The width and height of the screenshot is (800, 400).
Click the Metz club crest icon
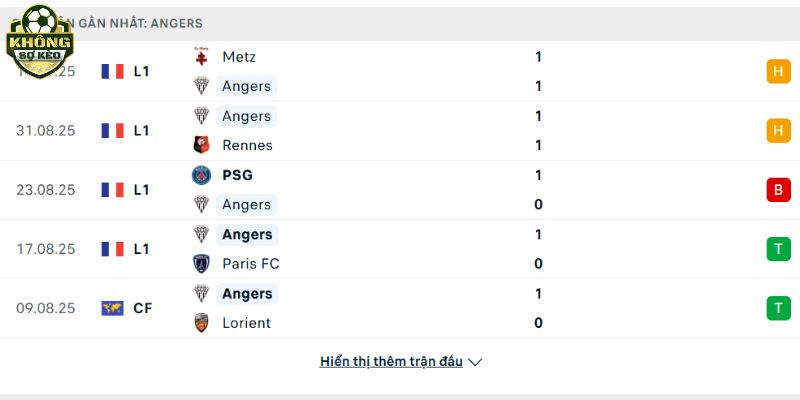pyautogui.click(x=201, y=57)
